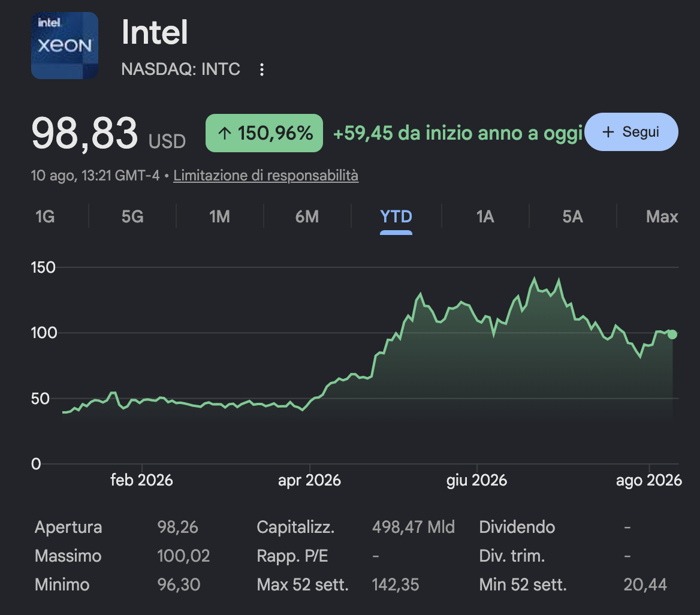Click the 10 ago, 13:21 GMT-4 timestamp
This screenshot has width=700, height=615.
(95, 176)
